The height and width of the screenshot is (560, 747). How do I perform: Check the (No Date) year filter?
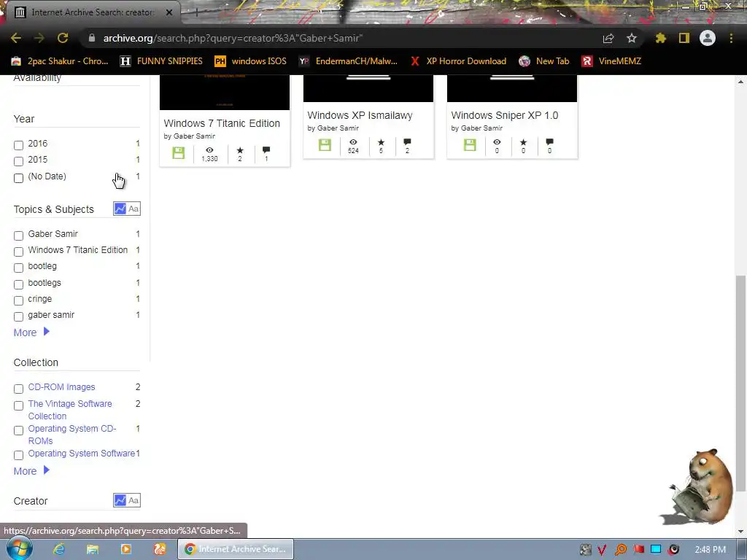[18, 178]
